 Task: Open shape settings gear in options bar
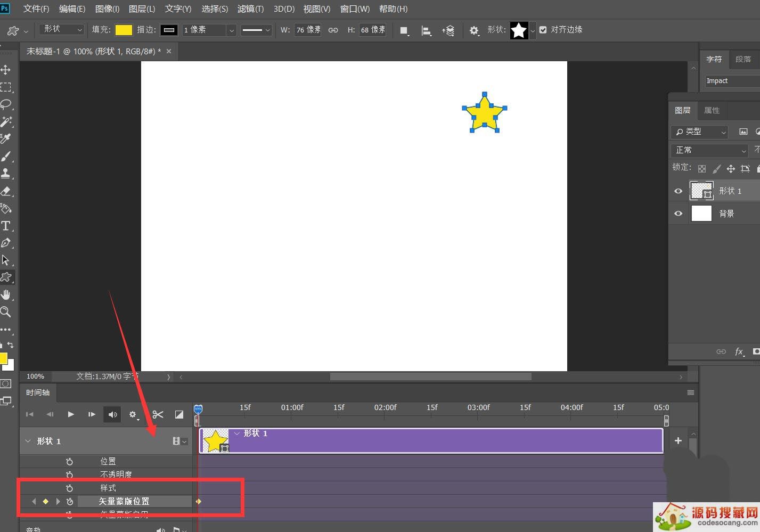click(x=474, y=30)
